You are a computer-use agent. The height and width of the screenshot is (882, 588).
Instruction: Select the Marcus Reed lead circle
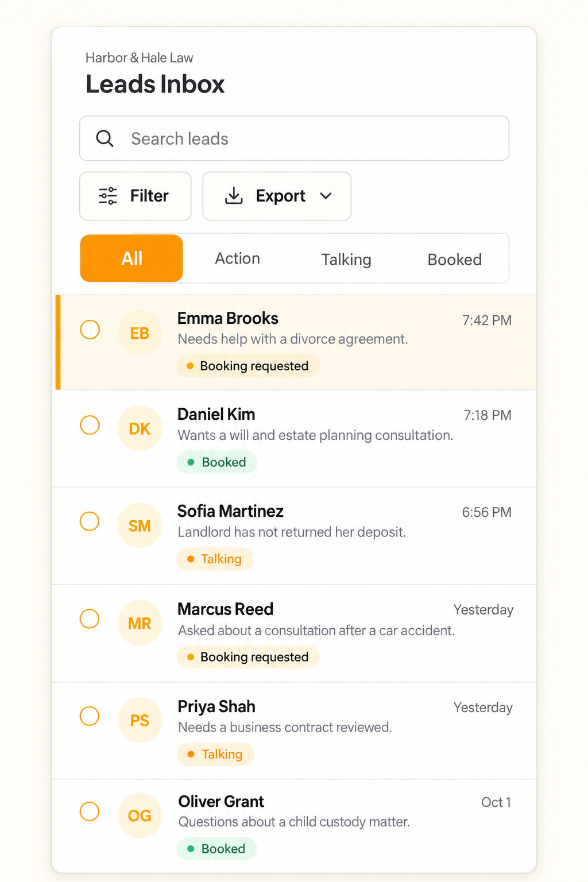pos(90,619)
